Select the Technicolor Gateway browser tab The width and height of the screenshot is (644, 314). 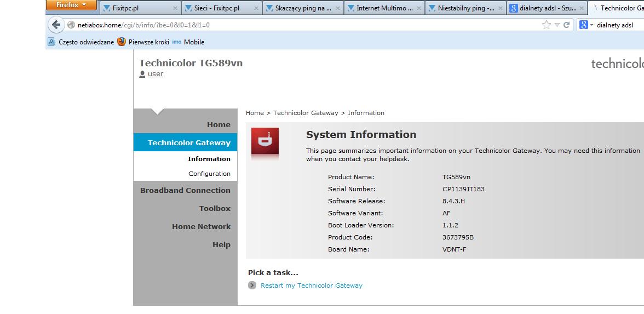pos(617,8)
